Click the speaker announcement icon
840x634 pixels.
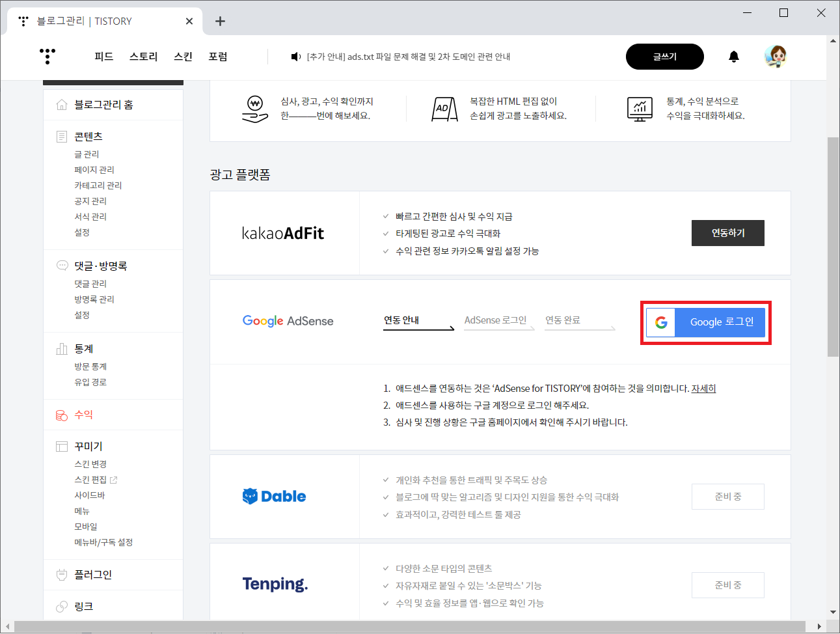coord(295,57)
